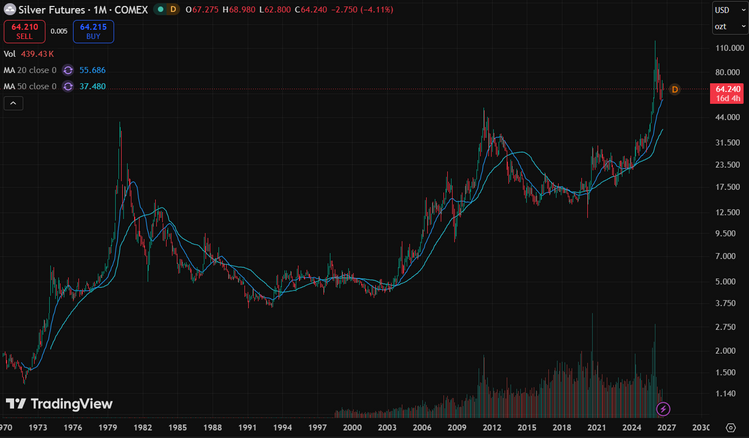Click the 64.240 current price label
This screenshot has height=438, width=749.
coord(727,93)
